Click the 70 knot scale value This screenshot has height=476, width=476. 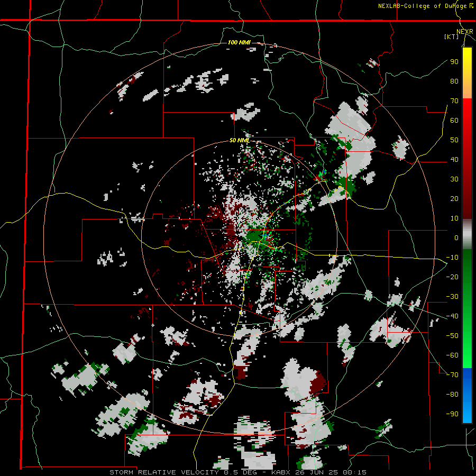[454, 101]
